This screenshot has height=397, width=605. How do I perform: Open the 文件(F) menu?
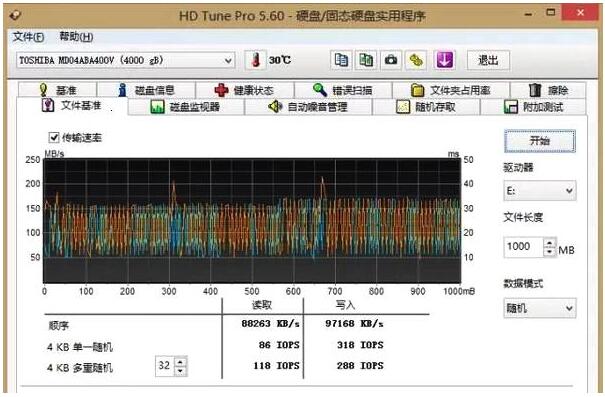pos(28,37)
